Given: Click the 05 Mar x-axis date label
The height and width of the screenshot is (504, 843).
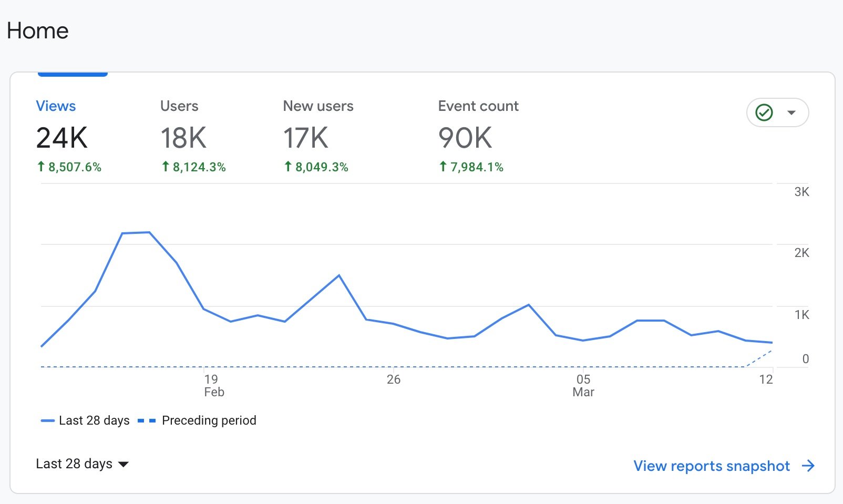Looking at the screenshot, I should coord(583,386).
